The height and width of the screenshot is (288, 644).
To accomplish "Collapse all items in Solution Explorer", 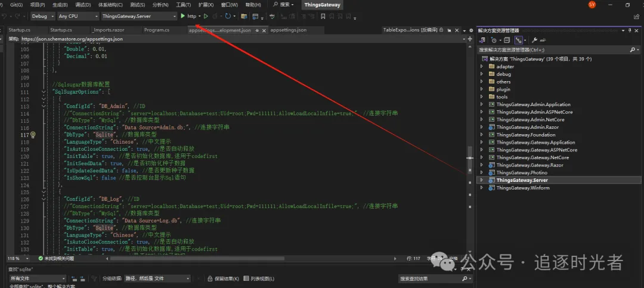I will click(x=507, y=41).
